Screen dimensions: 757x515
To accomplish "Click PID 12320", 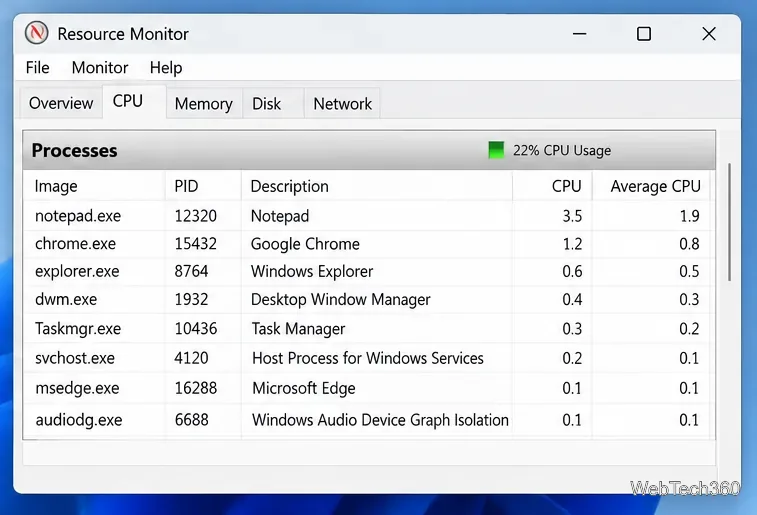I will tap(196, 216).
